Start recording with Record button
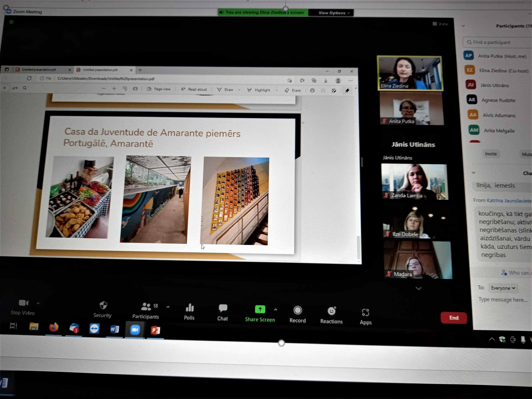The image size is (532, 399). [x=298, y=310]
